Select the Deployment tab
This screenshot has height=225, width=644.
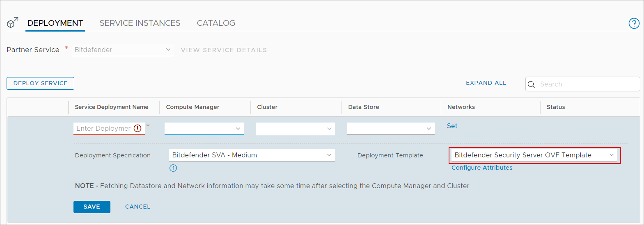pyautogui.click(x=55, y=23)
